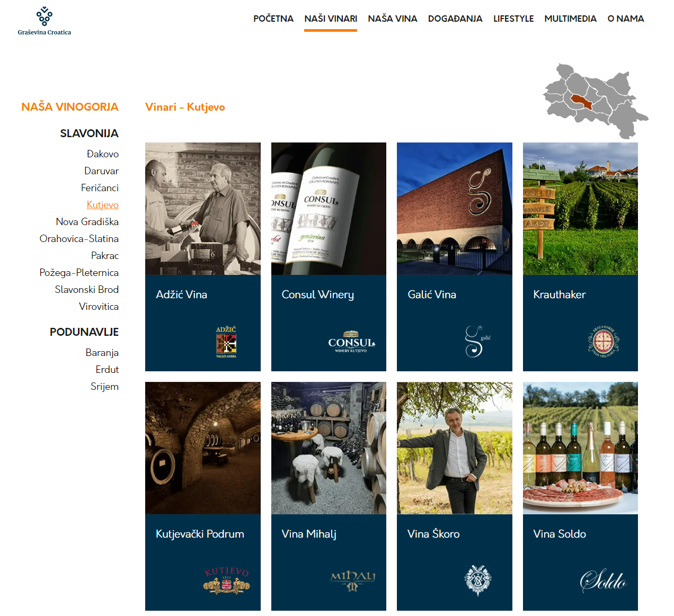Image resolution: width=674 pixels, height=616 pixels.
Task: Click the Galić swirl G logo
Action: click(477, 342)
